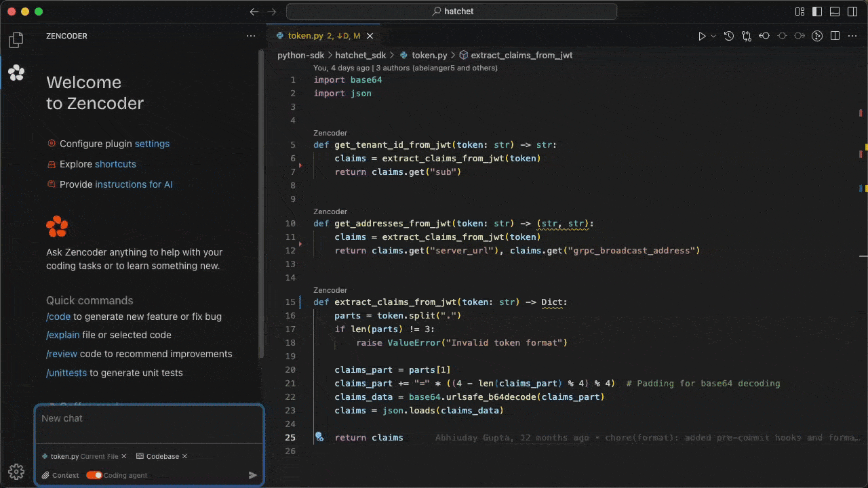Click the /review quick command
This screenshot has height=488, width=868.
coord(62,354)
